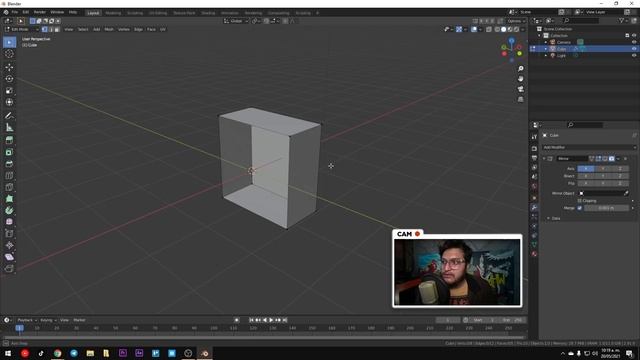
Task: Switch to edge select mode
Action: click(51, 29)
